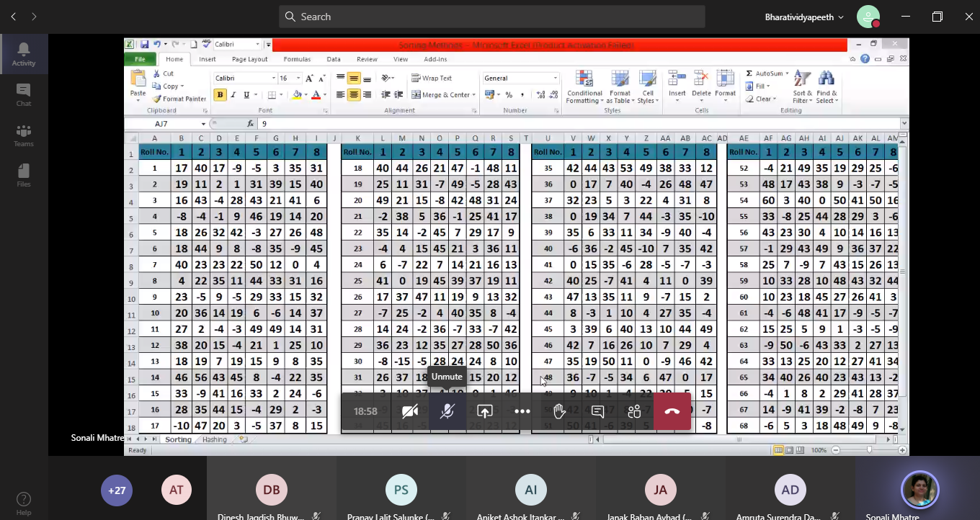980x520 pixels.
Task: Toggle middle vertical alignment
Action: tap(354, 78)
